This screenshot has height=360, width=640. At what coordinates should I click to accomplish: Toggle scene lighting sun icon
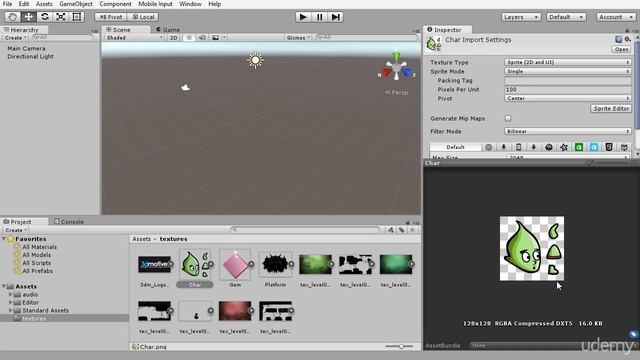click(189, 38)
